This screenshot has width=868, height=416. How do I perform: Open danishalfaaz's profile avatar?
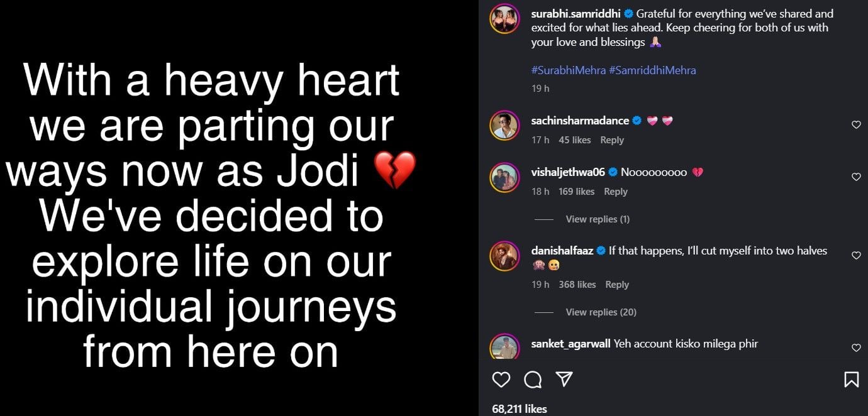[x=504, y=256]
